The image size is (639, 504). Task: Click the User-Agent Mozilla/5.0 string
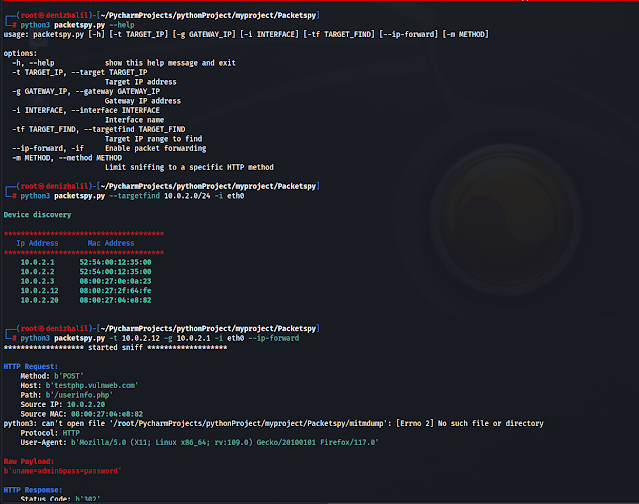pyautogui.click(x=225, y=442)
